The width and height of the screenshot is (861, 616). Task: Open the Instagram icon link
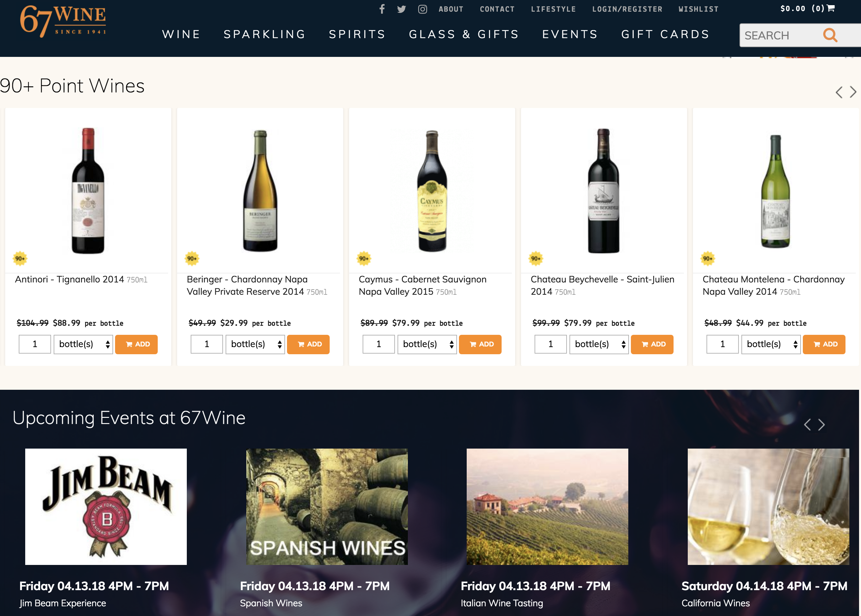pos(422,9)
